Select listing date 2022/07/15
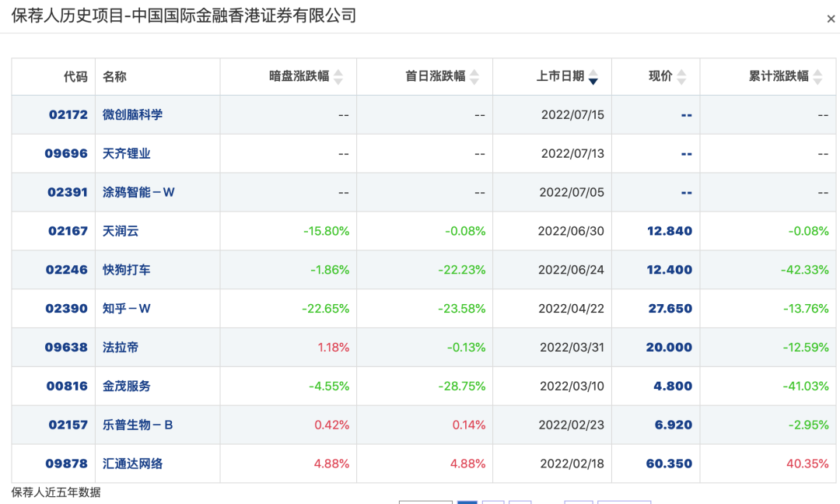840x504 pixels. 572,114
